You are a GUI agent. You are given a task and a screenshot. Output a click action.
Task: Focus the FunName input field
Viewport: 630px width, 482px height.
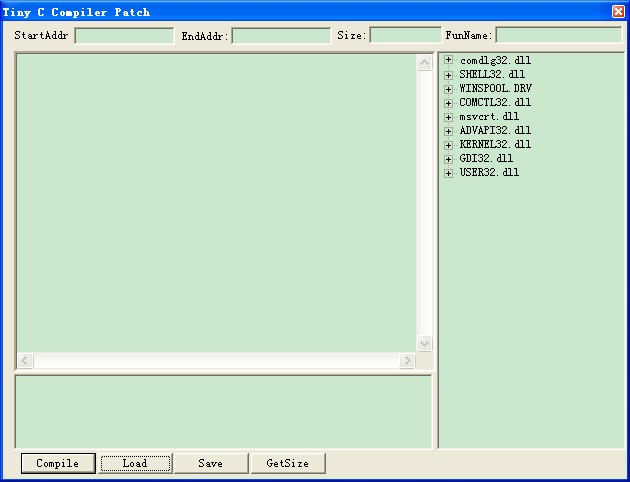(x=559, y=35)
